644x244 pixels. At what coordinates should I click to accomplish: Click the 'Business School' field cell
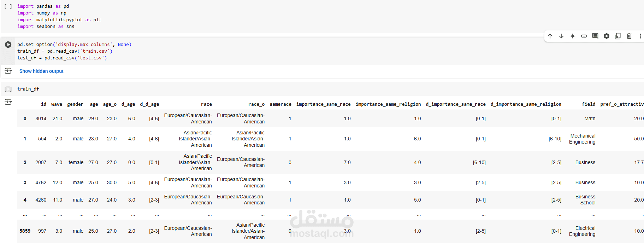585,200
